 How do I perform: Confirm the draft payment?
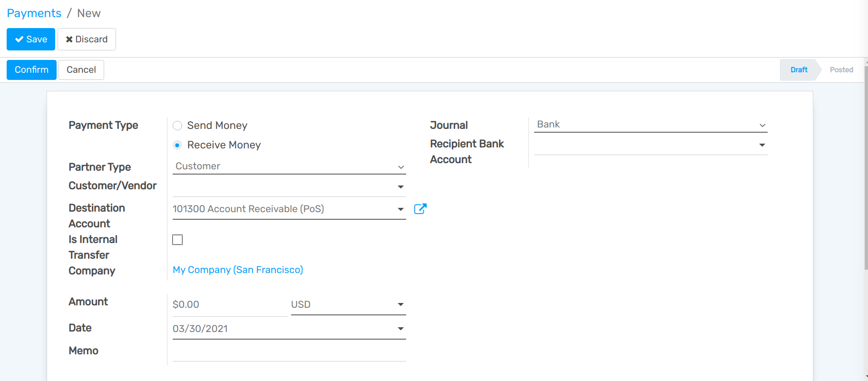[31, 70]
